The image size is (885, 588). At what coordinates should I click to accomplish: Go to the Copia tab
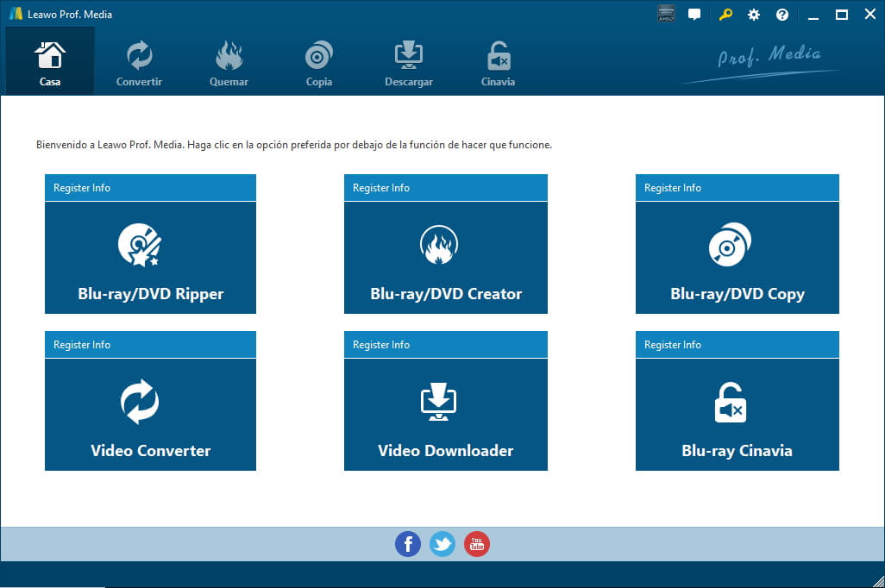pos(319,64)
